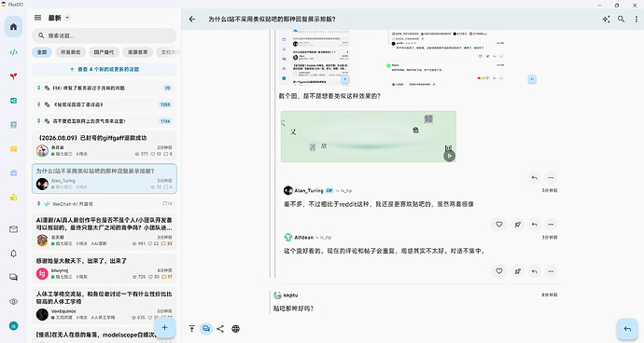Share topic via bottom share icon
644x343 pixels.
220,329
